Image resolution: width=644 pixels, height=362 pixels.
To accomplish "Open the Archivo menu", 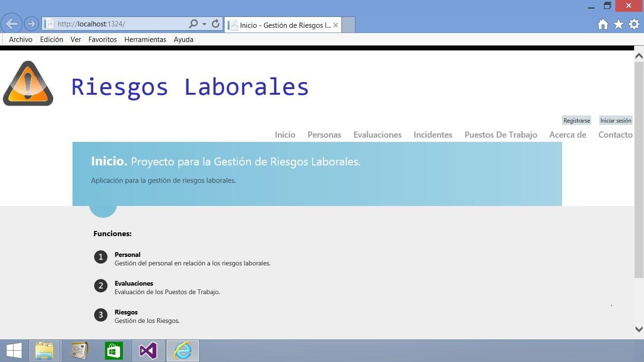I will point(20,40).
